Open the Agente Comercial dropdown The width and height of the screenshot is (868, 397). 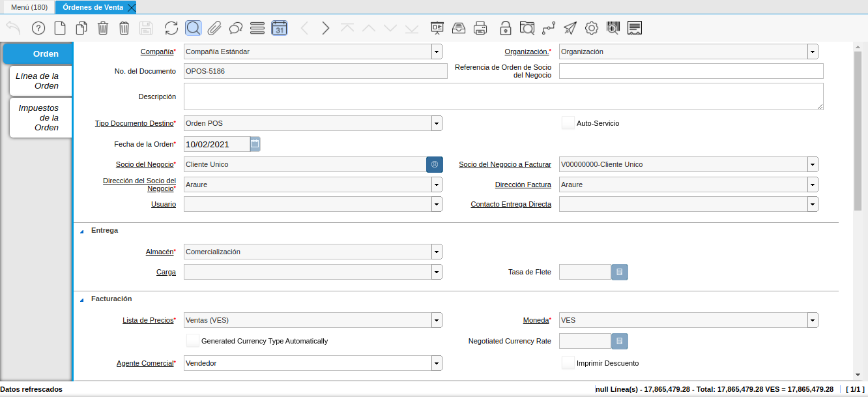[x=437, y=363]
